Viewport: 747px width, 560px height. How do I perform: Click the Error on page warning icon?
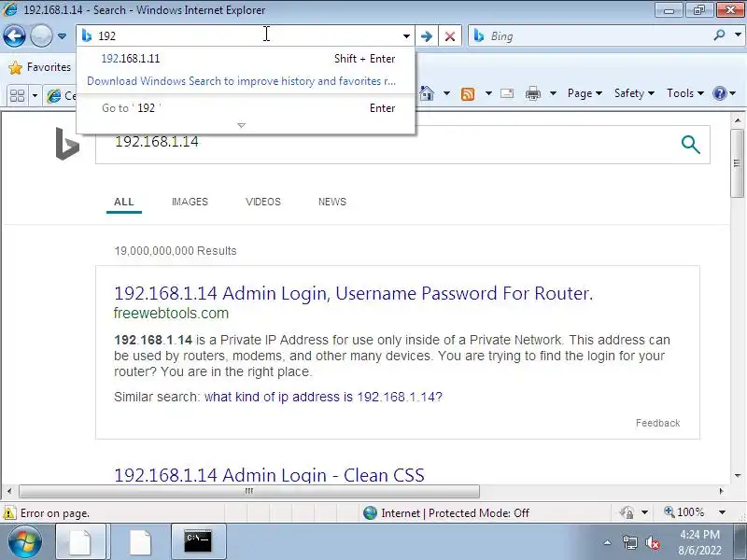9,512
